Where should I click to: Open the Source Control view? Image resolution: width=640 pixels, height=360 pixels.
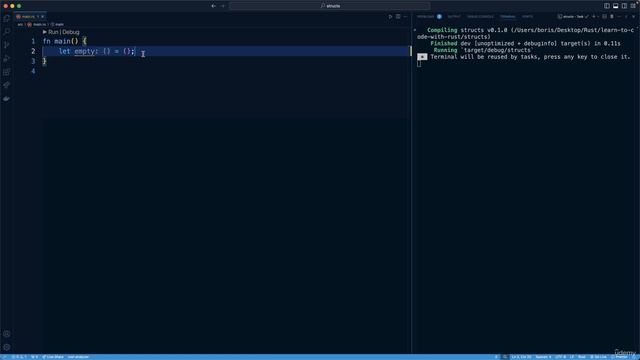7,45
